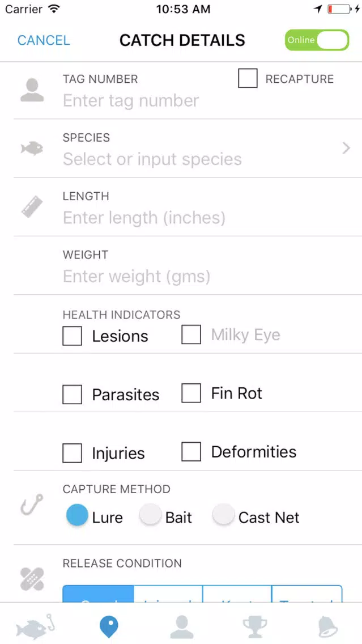Check the Recapture checkbox
Viewport: 362px width, 644px height.
248,78
